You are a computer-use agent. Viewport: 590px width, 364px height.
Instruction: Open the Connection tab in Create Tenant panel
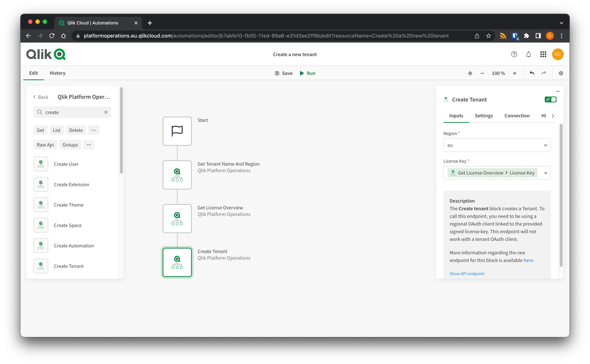[517, 116]
